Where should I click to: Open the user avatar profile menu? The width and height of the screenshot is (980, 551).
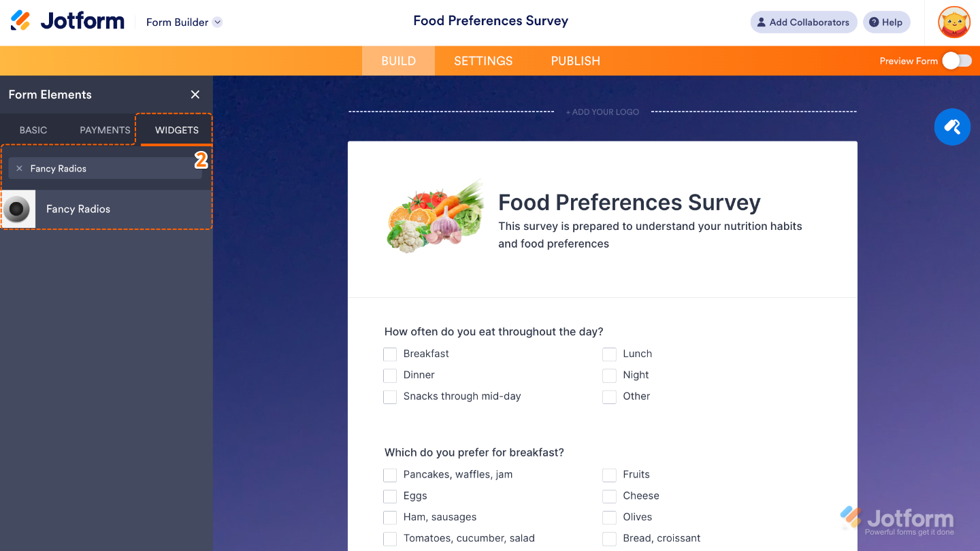coord(953,22)
